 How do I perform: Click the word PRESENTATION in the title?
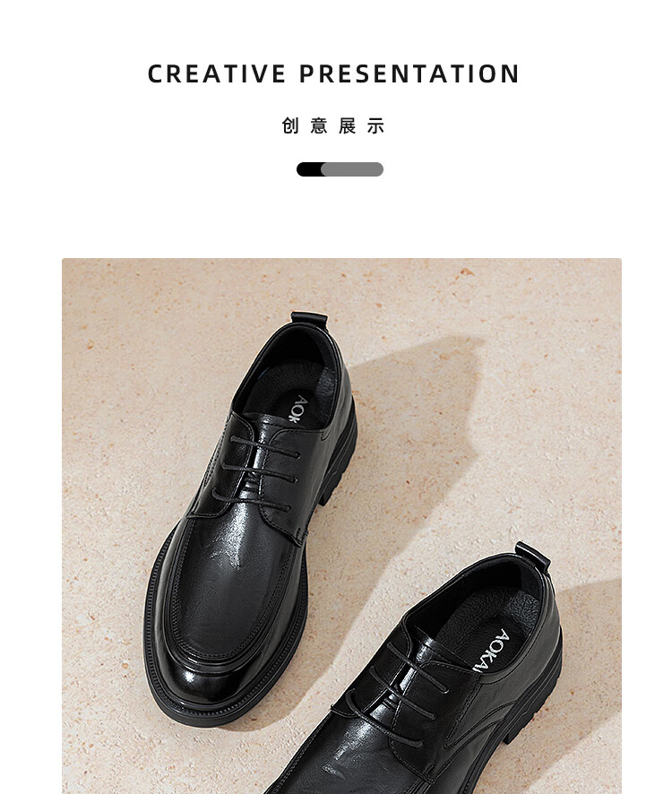[x=409, y=73]
